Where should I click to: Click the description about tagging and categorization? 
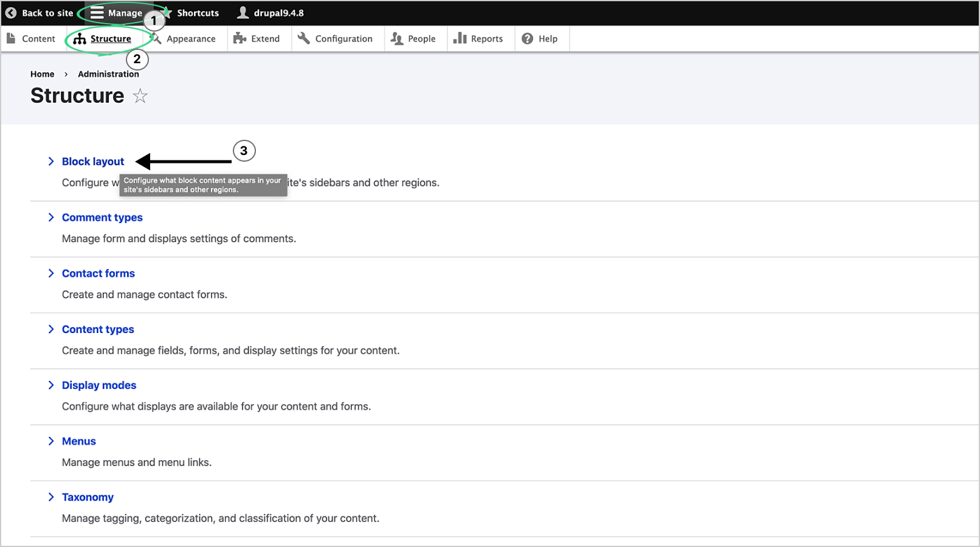click(x=221, y=518)
